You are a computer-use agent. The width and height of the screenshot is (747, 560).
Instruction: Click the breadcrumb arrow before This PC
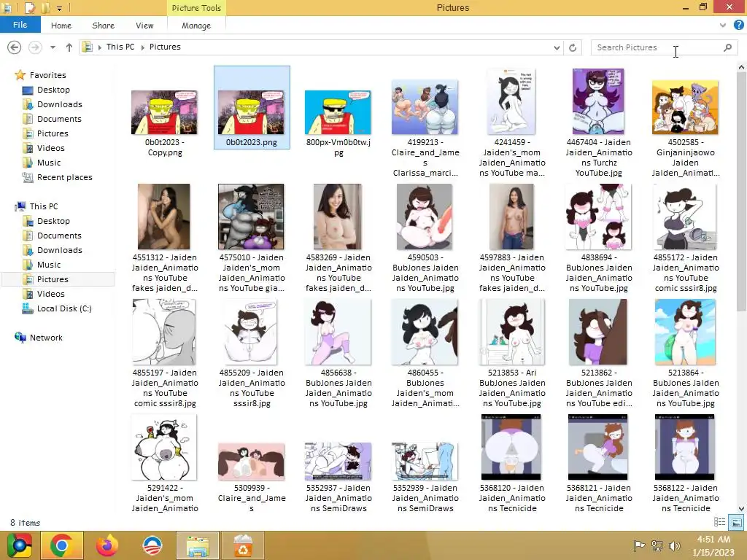(x=99, y=47)
